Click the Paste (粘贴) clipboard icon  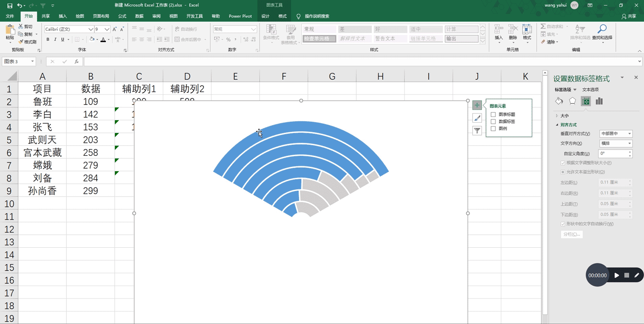[x=10, y=31]
